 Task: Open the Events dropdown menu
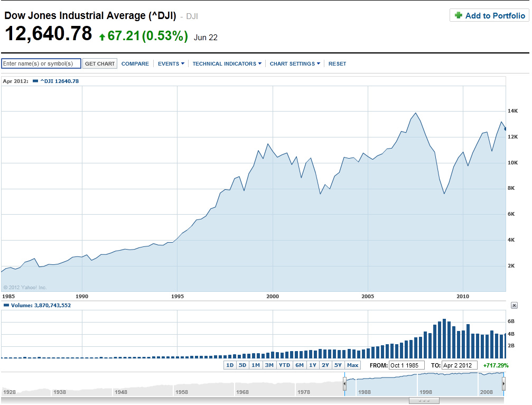(x=171, y=63)
